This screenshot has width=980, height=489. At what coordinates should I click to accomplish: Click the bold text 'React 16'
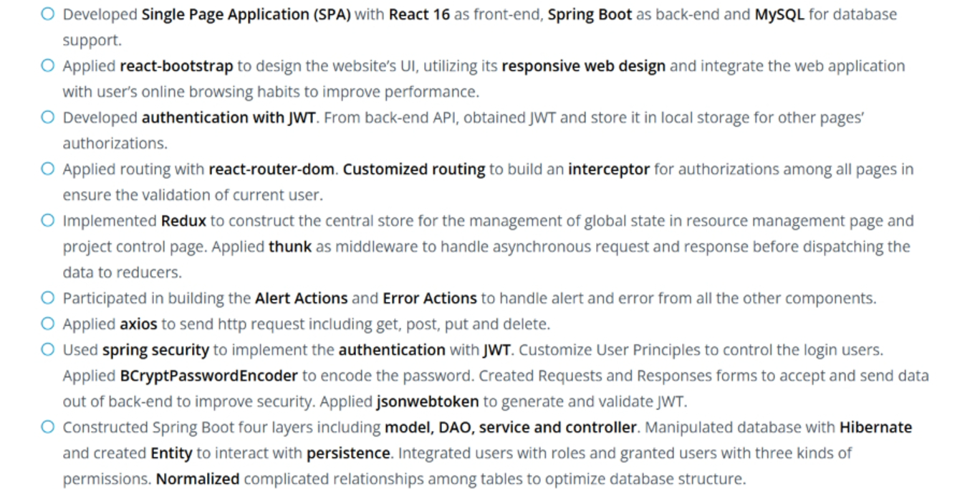[x=419, y=14]
